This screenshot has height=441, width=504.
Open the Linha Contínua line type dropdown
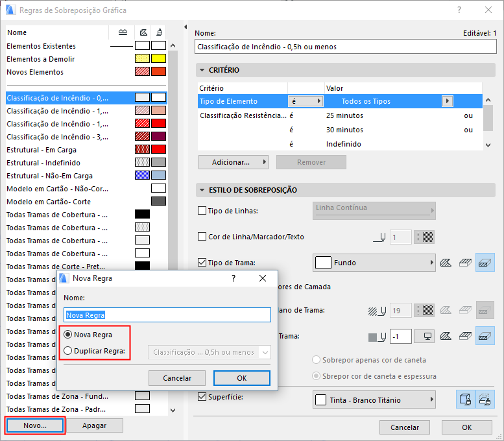[x=374, y=211]
